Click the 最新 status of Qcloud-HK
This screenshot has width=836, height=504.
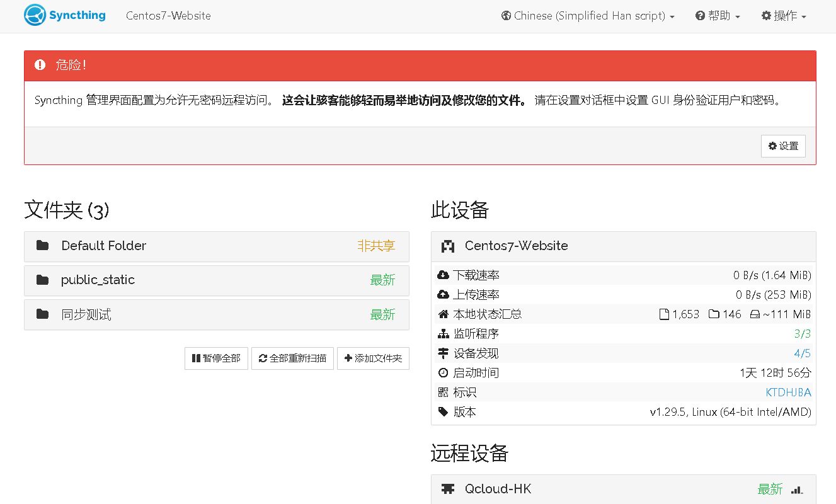(x=770, y=490)
